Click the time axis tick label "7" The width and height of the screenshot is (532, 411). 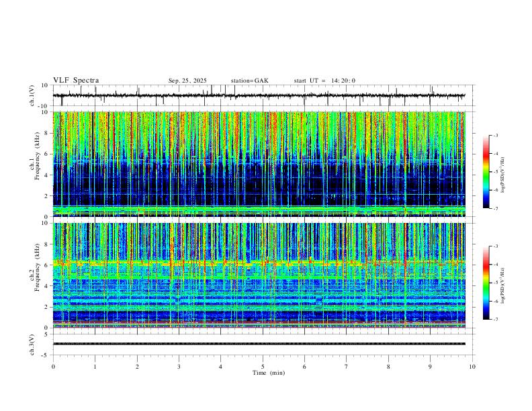coord(347,367)
